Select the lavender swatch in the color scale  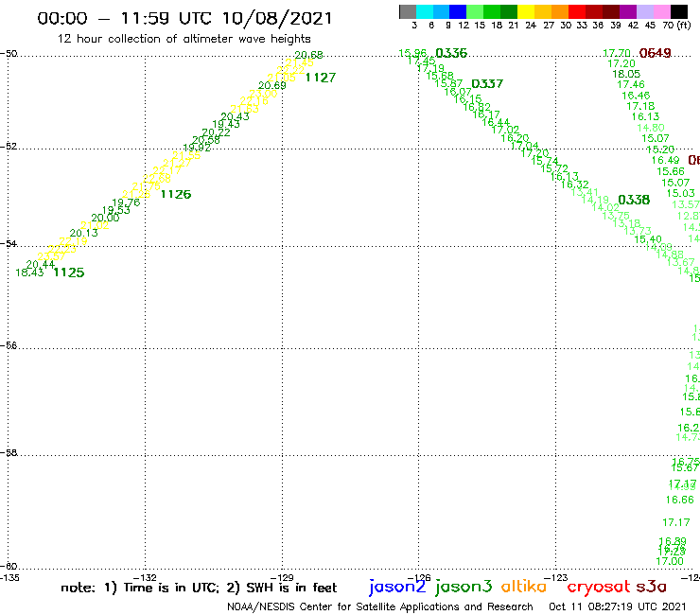pos(644,11)
